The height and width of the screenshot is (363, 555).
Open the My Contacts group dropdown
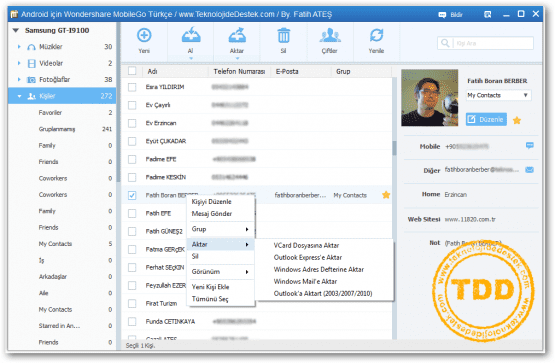[499, 95]
